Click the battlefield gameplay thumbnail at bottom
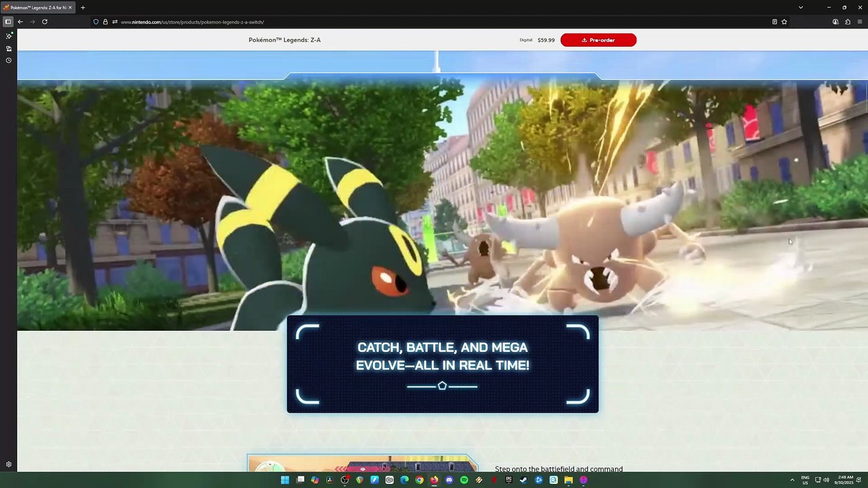This screenshot has width=868, height=488. click(363, 463)
